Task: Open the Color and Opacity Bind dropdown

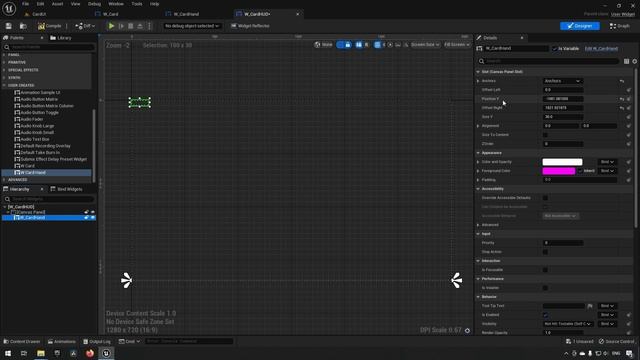Action: click(x=607, y=162)
